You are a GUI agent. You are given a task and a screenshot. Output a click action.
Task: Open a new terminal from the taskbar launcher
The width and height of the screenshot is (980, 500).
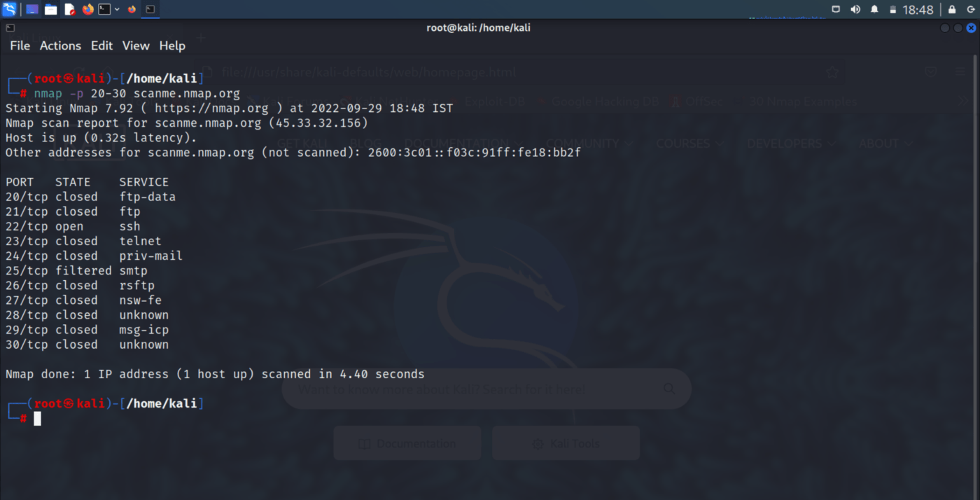click(x=104, y=9)
